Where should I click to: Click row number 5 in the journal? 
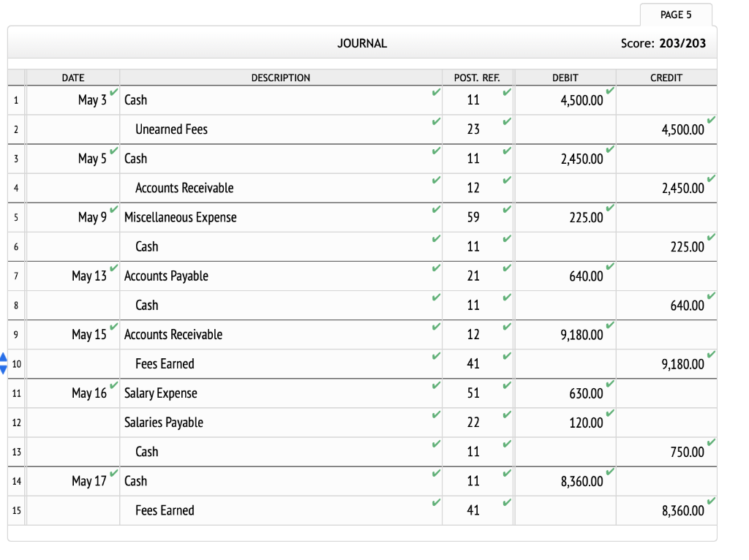pos(15,217)
